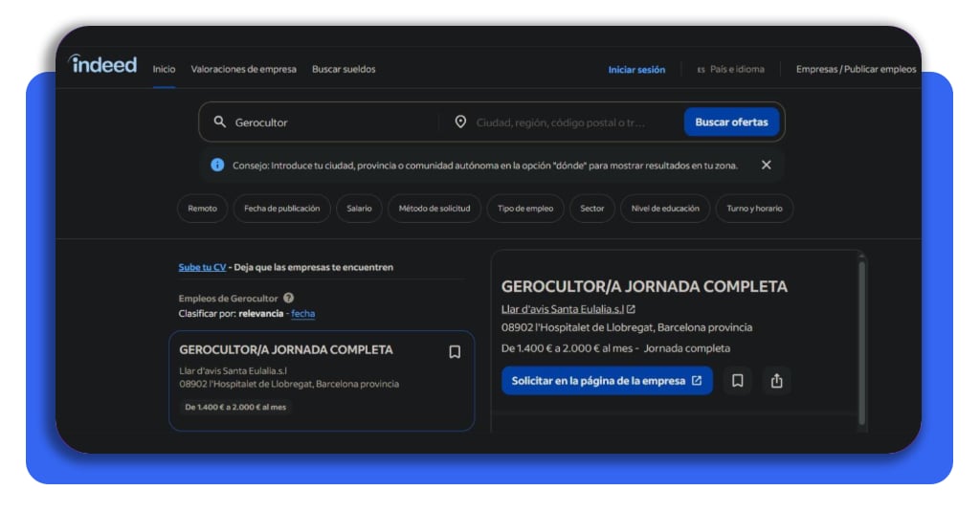The height and width of the screenshot is (513, 980).
Task: Open Fecha de publicación filter
Action: (282, 209)
